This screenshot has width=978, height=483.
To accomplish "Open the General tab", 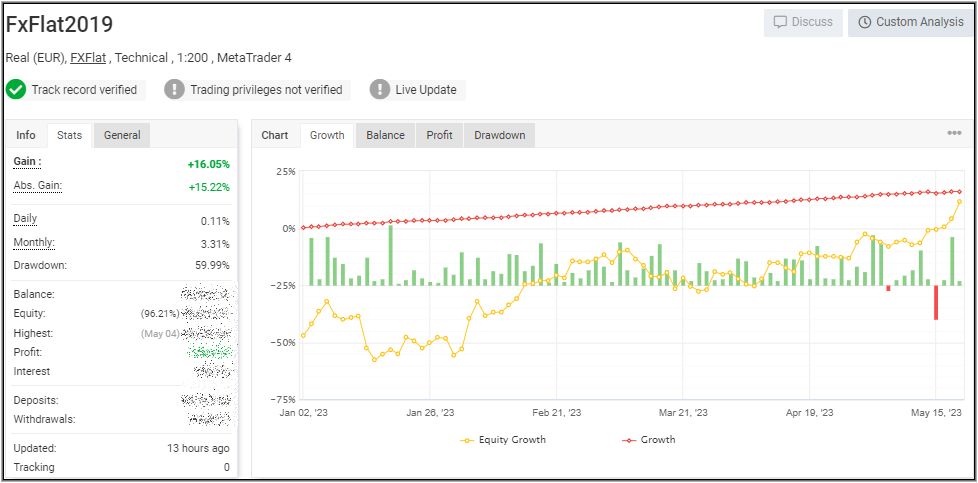I will (x=122, y=135).
